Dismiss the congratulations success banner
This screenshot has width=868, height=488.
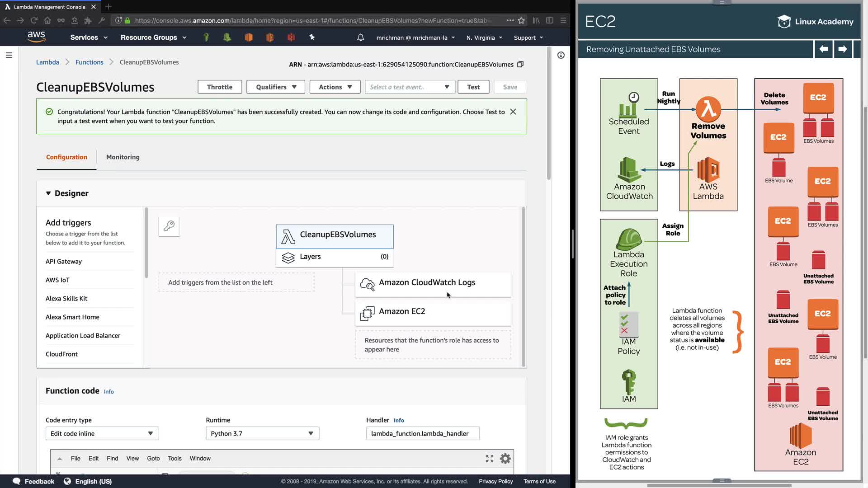(x=513, y=112)
